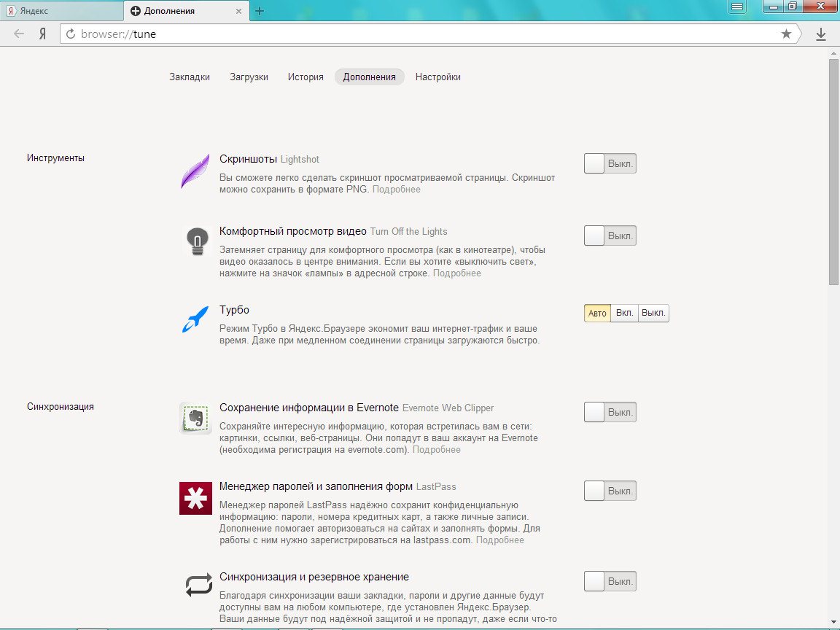
Task: Click the Инструменты section heading
Action: (55, 158)
